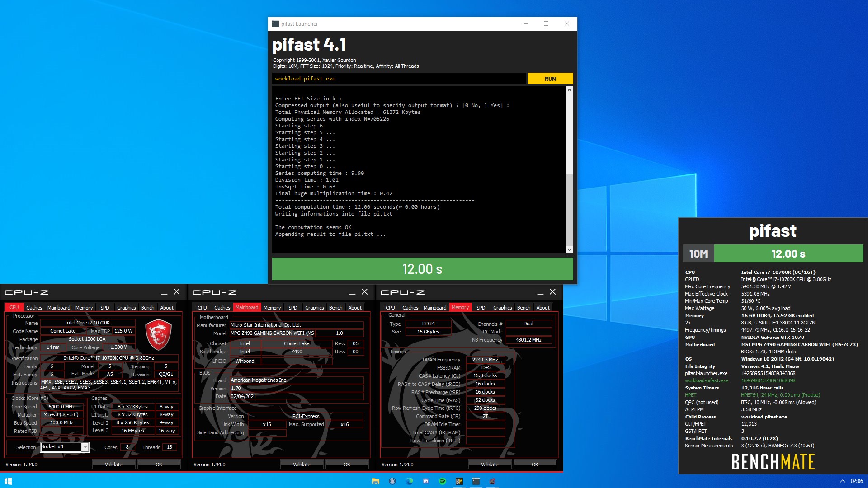Close the first CPU-Z window
868x488 pixels.
177,292
